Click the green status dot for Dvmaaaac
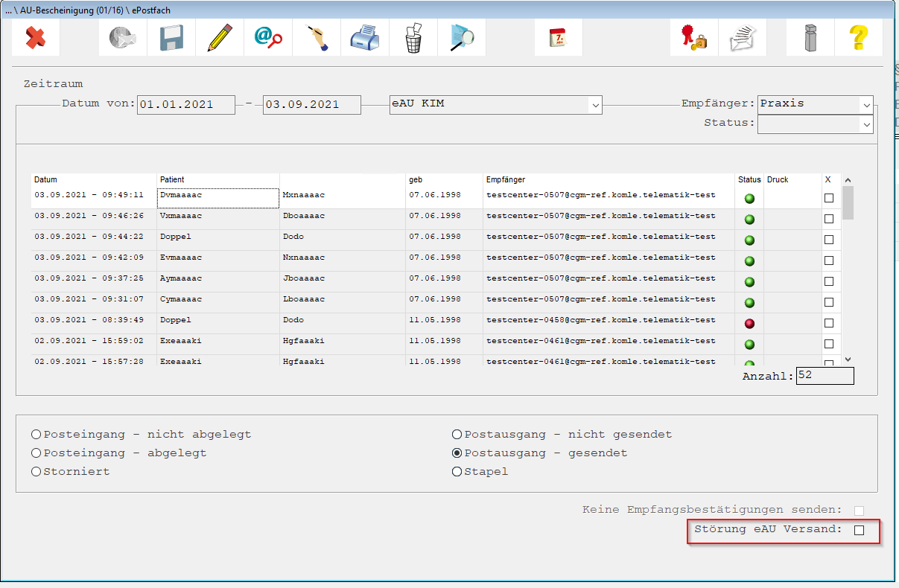Image resolution: width=899 pixels, height=588 pixels. (749, 199)
